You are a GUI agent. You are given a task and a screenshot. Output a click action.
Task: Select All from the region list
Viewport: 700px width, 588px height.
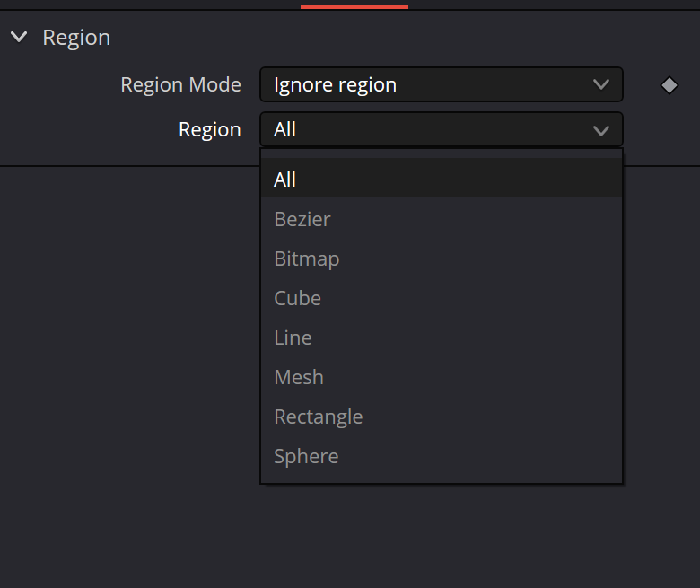[441, 180]
